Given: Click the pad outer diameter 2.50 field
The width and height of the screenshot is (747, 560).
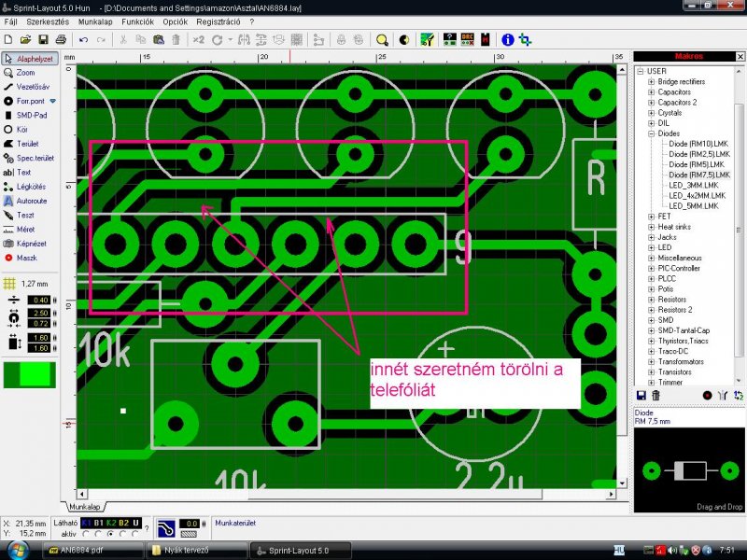Looking at the screenshot, I should coord(38,313).
